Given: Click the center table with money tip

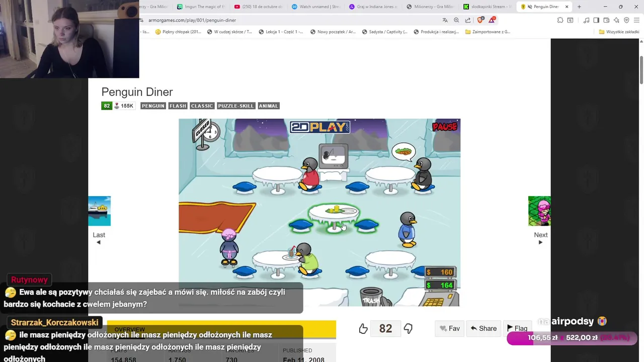Looking at the screenshot, I should click(x=334, y=216).
